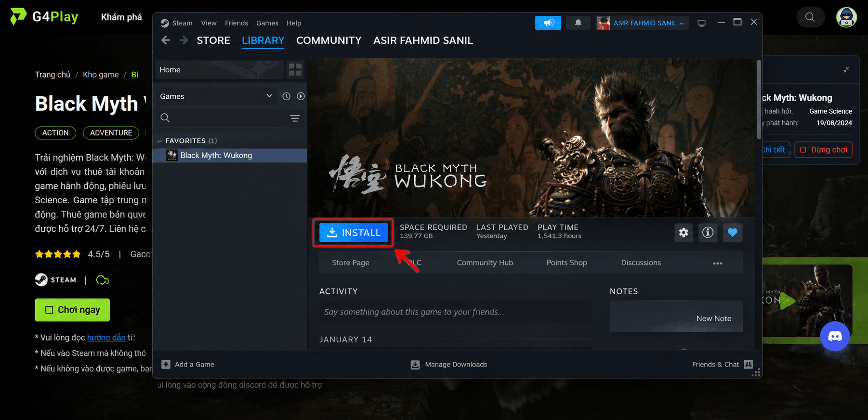Collapse the G4Play side panel
Screen dimensions: 868x420
846,70
